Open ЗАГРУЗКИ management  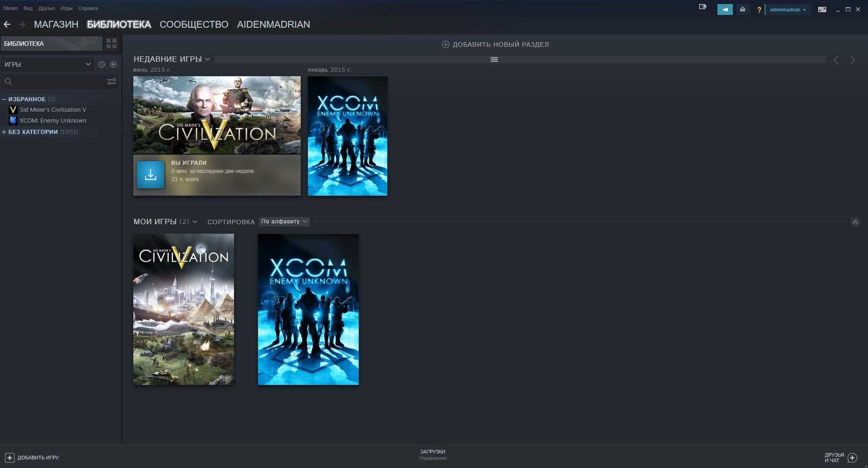433,455
